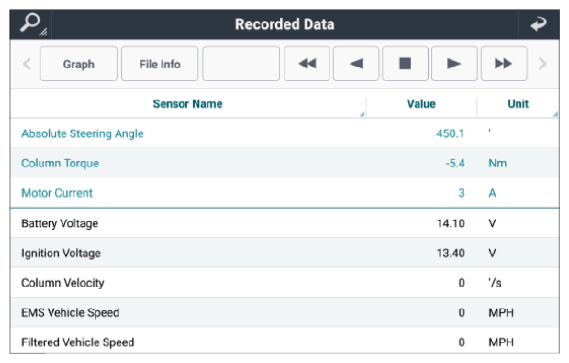Click the Recorded Data title

pyautogui.click(x=284, y=24)
